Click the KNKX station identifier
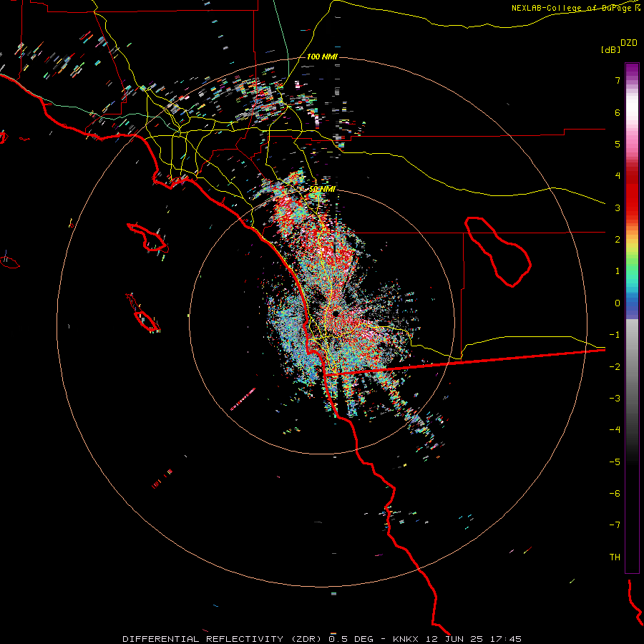This screenshot has width=644, height=644. pyautogui.click(x=406, y=639)
